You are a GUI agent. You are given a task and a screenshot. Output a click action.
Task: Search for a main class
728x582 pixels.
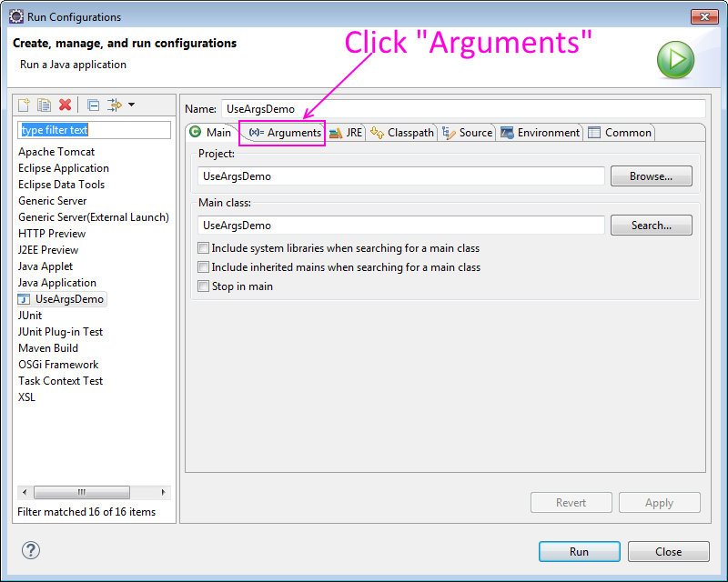[651, 225]
